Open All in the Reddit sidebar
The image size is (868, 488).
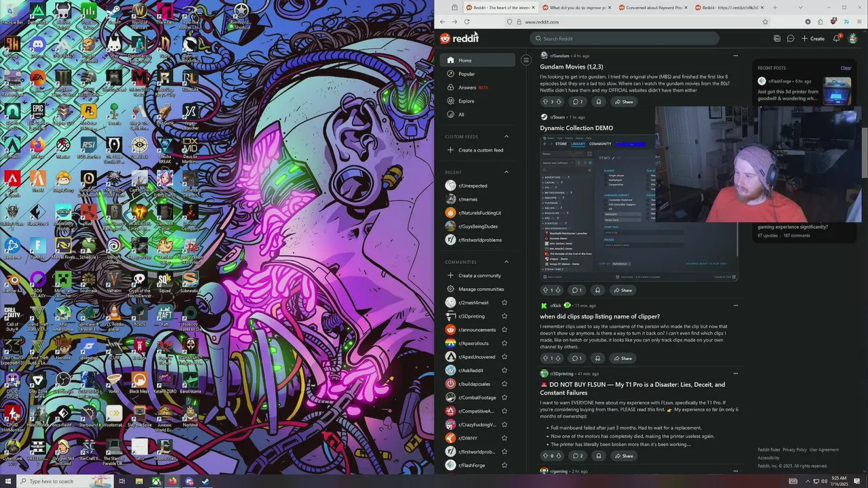[x=477, y=115]
